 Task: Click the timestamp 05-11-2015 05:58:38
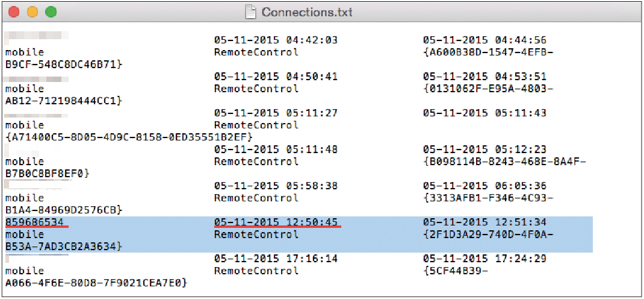coord(276,186)
